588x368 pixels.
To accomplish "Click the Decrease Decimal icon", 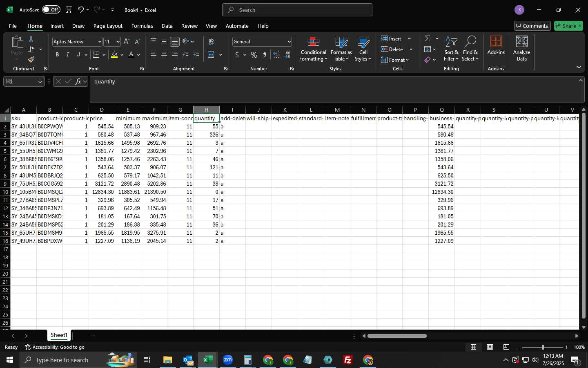I will point(287,55).
